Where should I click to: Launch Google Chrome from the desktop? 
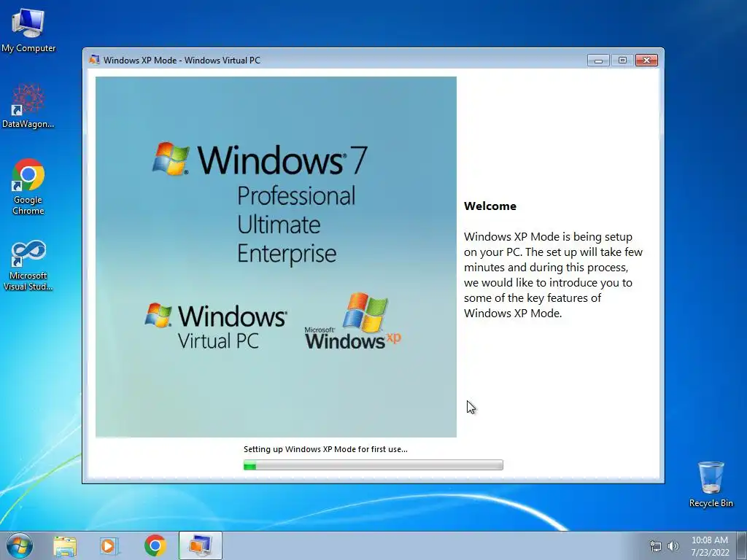28,187
